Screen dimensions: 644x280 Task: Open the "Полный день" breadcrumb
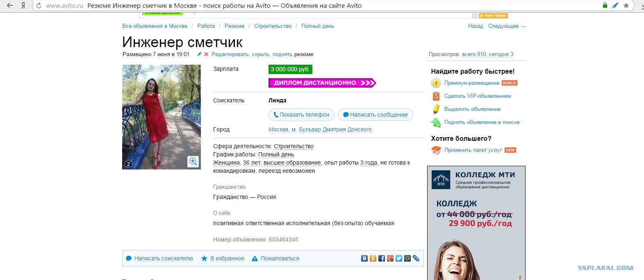[x=318, y=26]
